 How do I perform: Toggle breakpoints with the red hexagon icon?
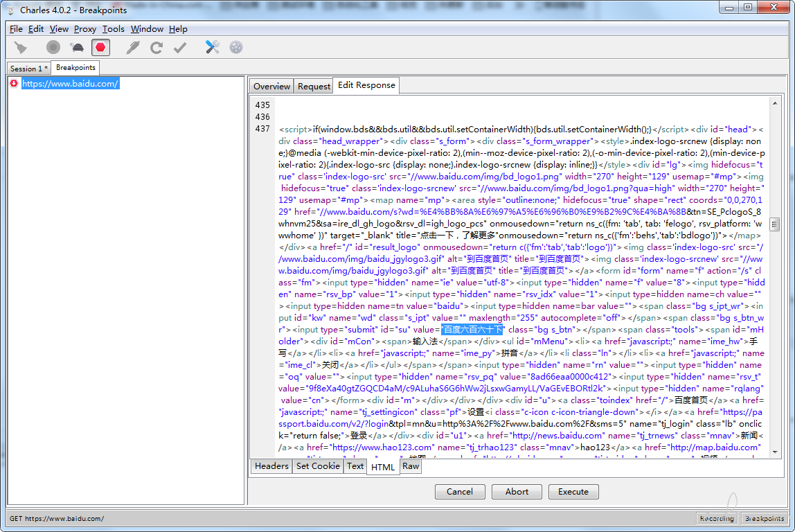(x=100, y=48)
